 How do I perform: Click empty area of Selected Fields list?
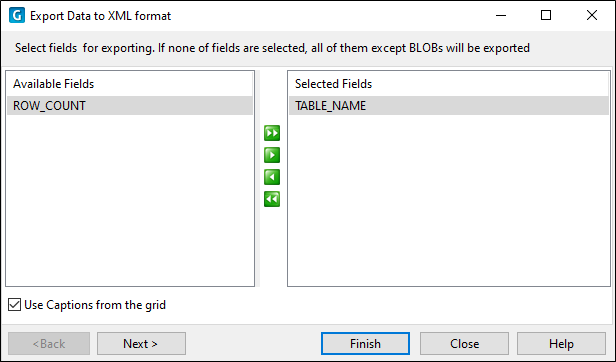449,200
